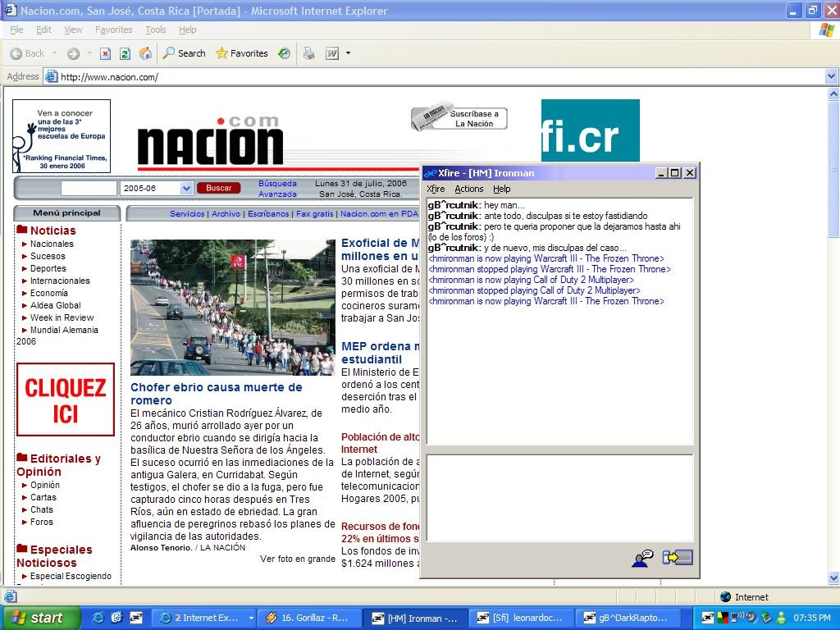This screenshot has width=840, height=630.
Task: Click the Fax gratis link
Action: pyautogui.click(x=314, y=214)
